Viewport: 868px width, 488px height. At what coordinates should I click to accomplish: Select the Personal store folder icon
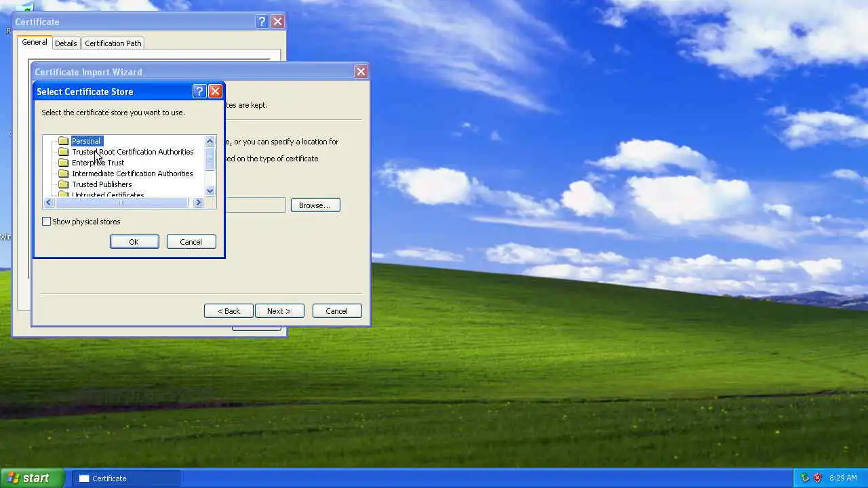63,141
